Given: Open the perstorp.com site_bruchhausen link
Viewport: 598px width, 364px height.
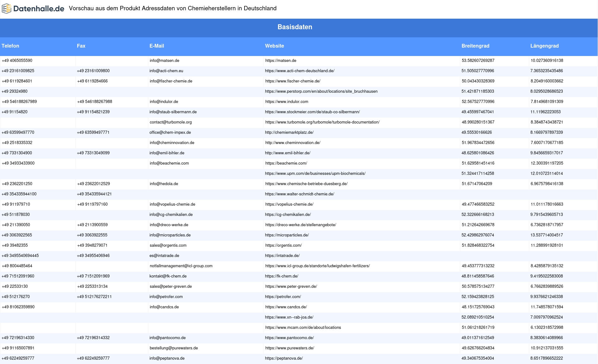Looking at the screenshot, I should click(321, 91).
